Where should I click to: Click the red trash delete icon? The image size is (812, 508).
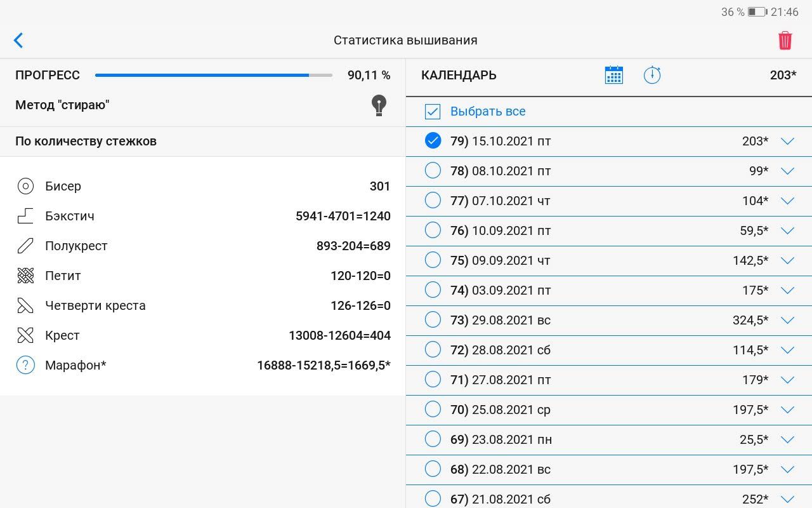785,41
